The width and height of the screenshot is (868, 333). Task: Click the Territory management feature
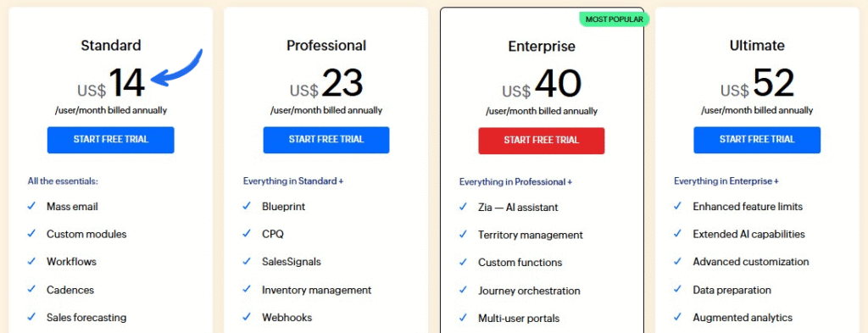[x=531, y=235]
